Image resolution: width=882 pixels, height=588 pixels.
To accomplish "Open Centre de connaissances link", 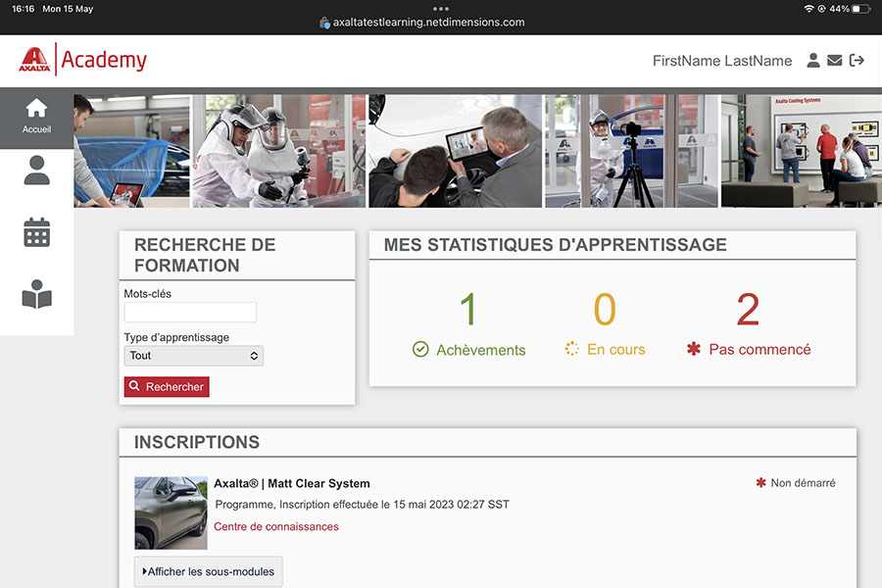I will click(276, 526).
